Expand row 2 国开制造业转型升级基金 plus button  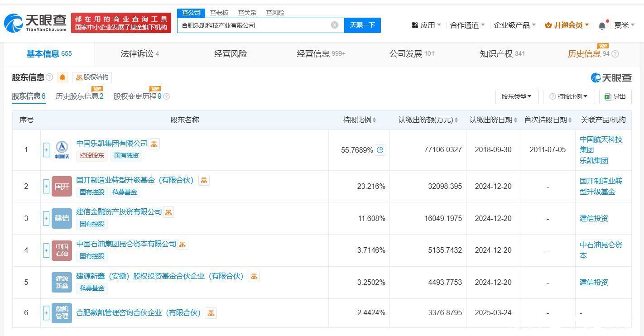pyautogui.click(x=46, y=186)
